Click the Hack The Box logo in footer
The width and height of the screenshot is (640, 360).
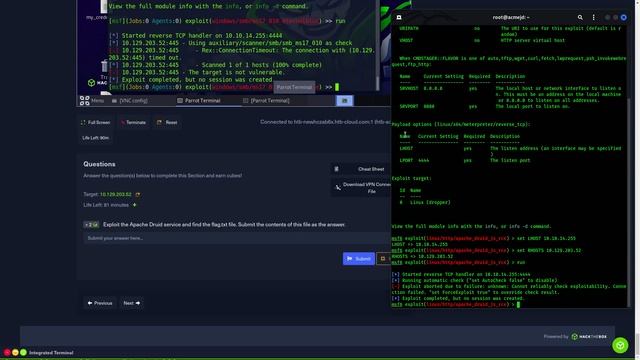[590, 337]
